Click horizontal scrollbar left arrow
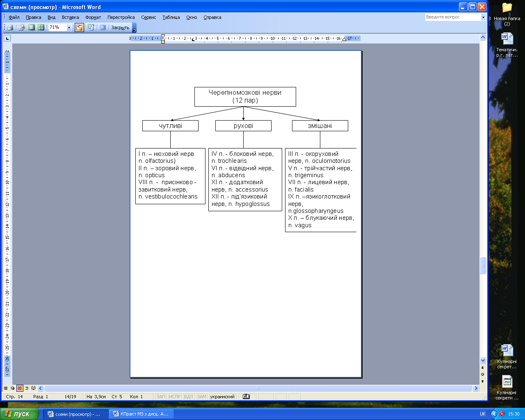This screenshot has width=525, height=420. [41, 388]
